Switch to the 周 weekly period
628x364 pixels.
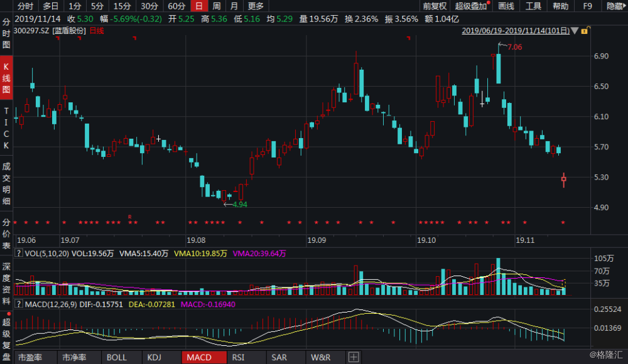click(x=216, y=6)
